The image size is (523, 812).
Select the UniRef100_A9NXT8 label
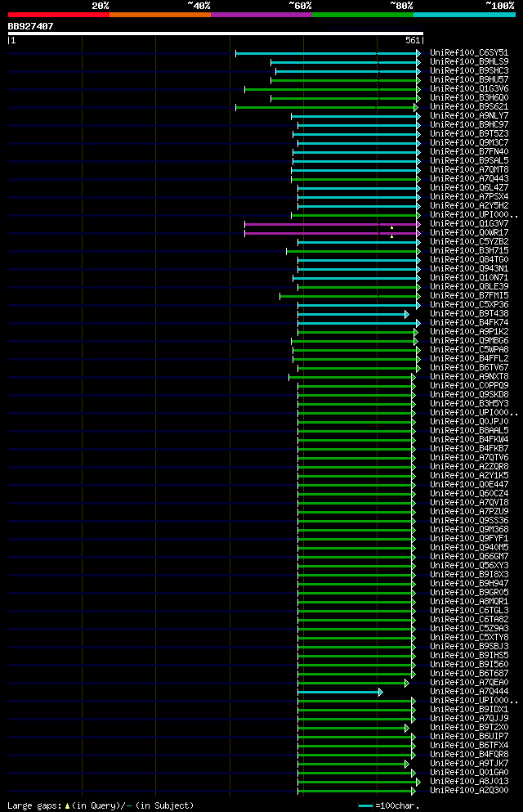[469, 376]
